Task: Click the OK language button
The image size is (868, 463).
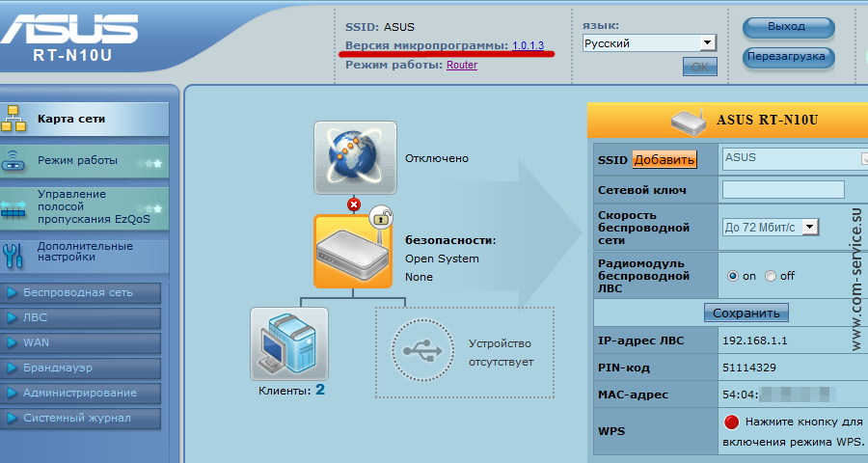Action: coord(700,67)
